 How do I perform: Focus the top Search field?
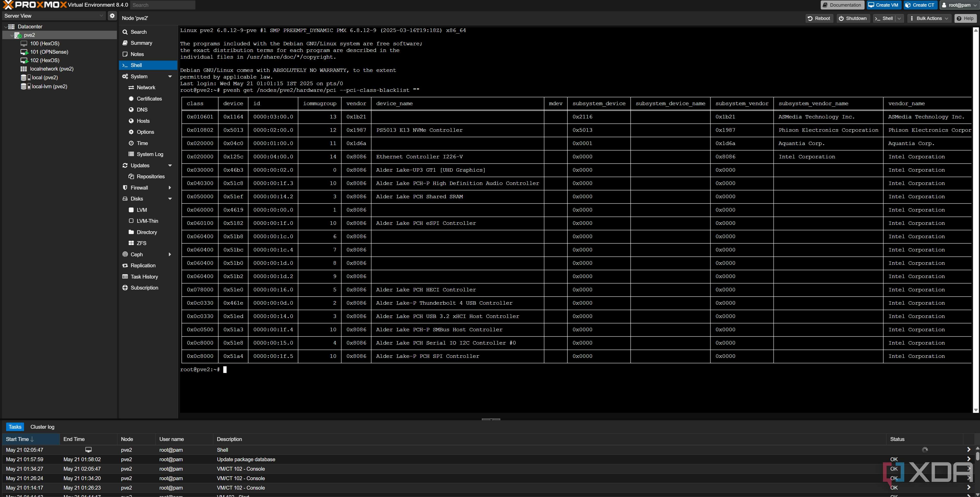163,5
